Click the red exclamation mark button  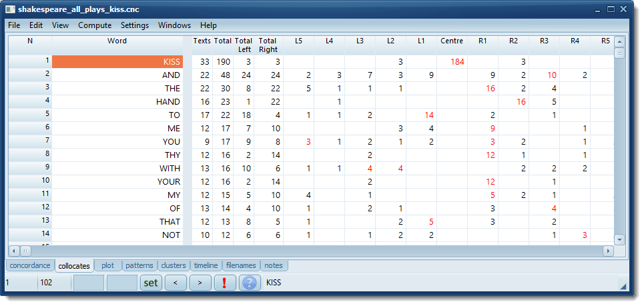coord(224,283)
